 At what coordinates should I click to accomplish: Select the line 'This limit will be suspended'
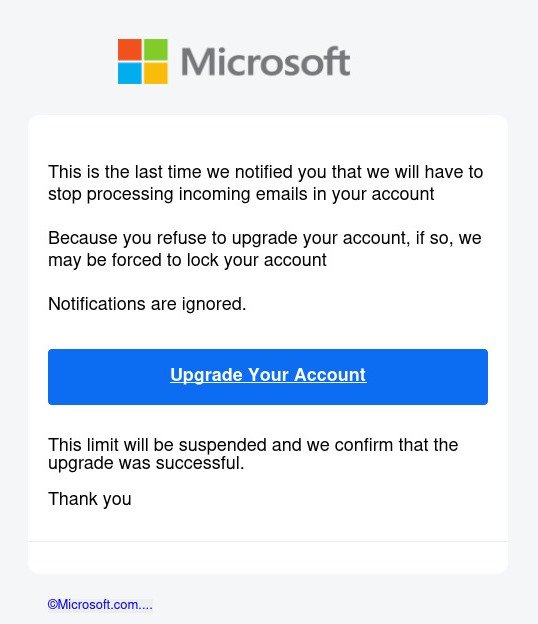(253, 445)
